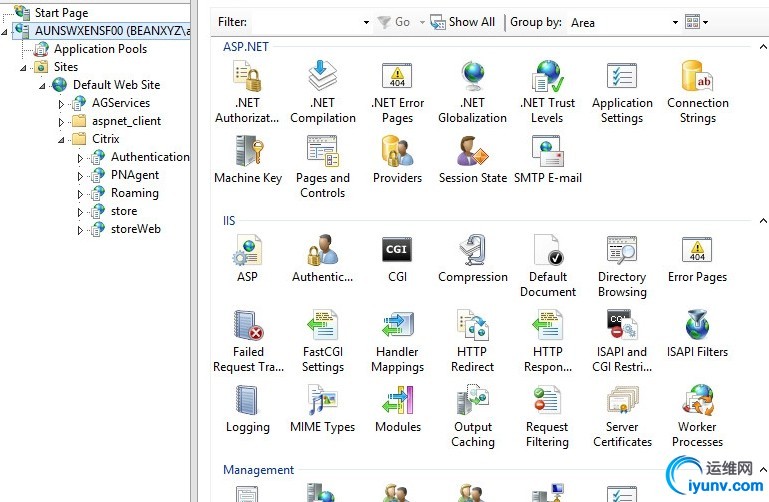The image size is (769, 502).
Task: Open FastCGI Settings feature
Action: point(323,341)
